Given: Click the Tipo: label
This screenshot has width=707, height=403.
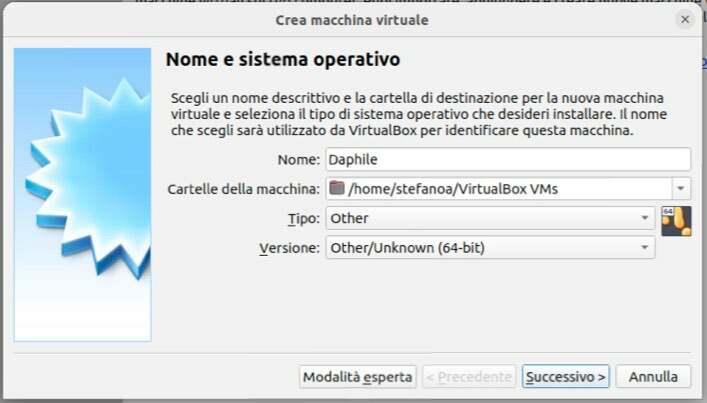Looking at the screenshot, I should point(304,219).
